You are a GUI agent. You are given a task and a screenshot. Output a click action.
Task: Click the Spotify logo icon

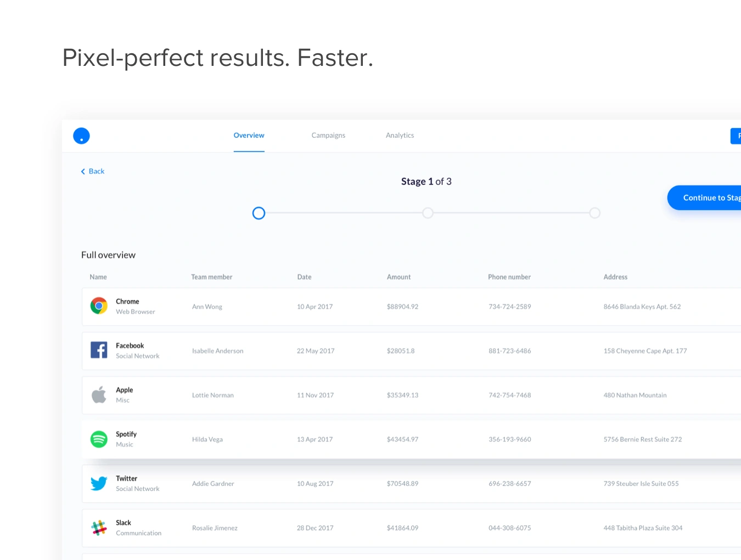[99, 439]
